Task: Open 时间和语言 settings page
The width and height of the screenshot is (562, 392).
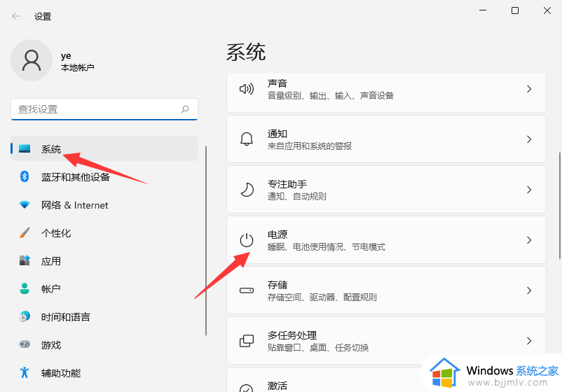Action: pos(104,316)
